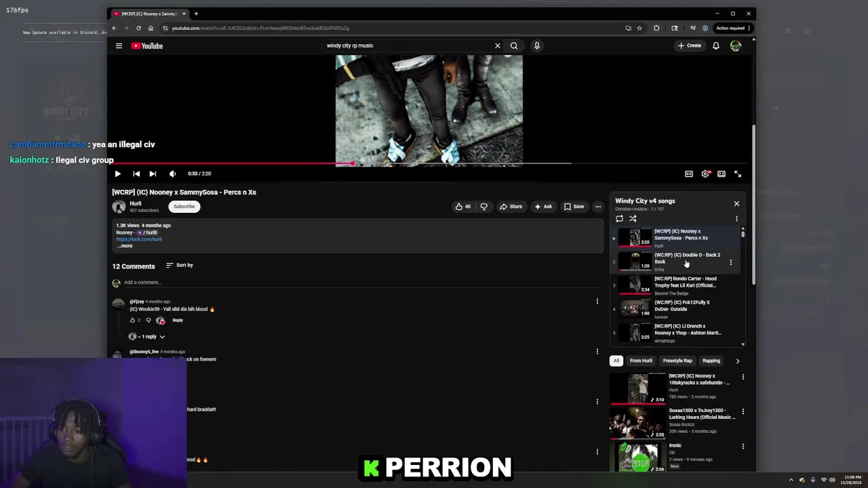Open the notifications bell
Image resolution: width=868 pixels, height=488 pixels.
tap(715, 46)
